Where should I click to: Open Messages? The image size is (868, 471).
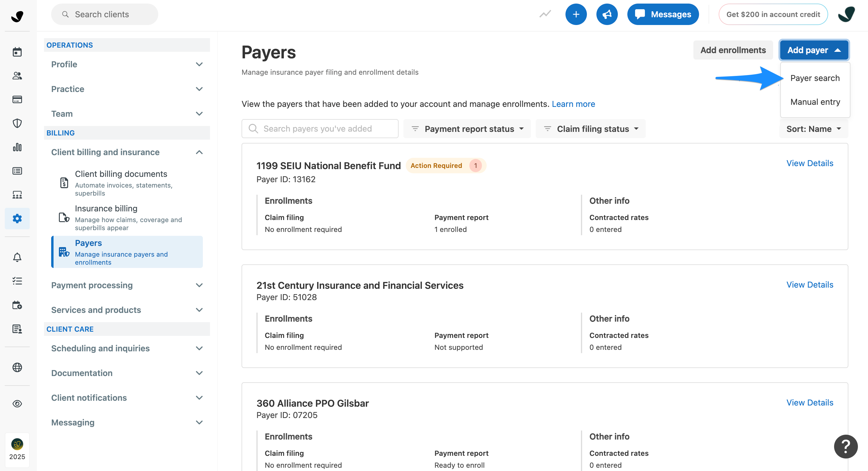point(663,15)
